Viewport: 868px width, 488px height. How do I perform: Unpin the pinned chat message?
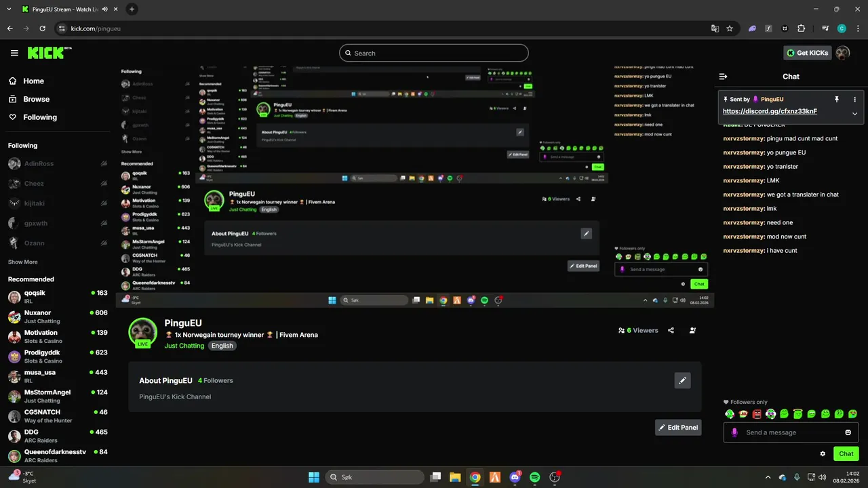(836, 99)
